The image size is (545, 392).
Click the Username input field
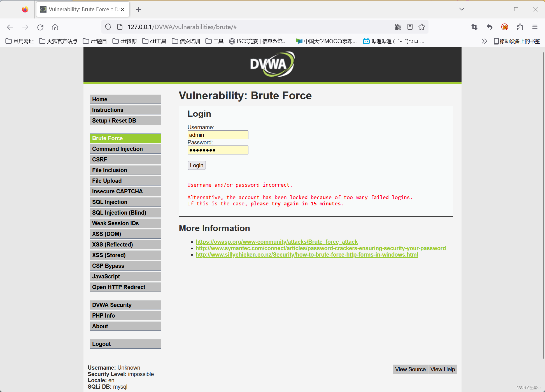[218, 135]
